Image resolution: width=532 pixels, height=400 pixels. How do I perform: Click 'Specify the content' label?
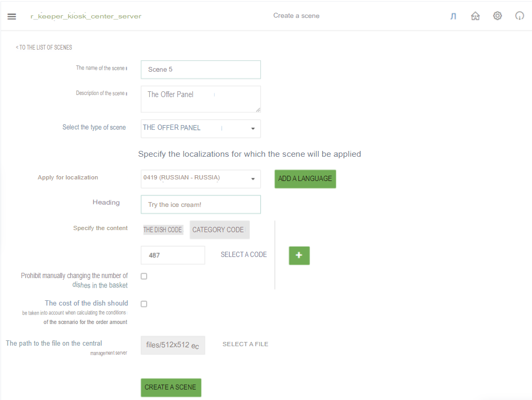100,228
